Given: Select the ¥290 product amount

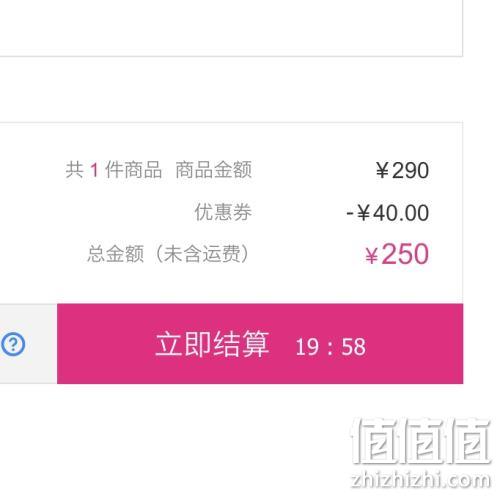Looking at the screenshot, I should pos(402,170).
